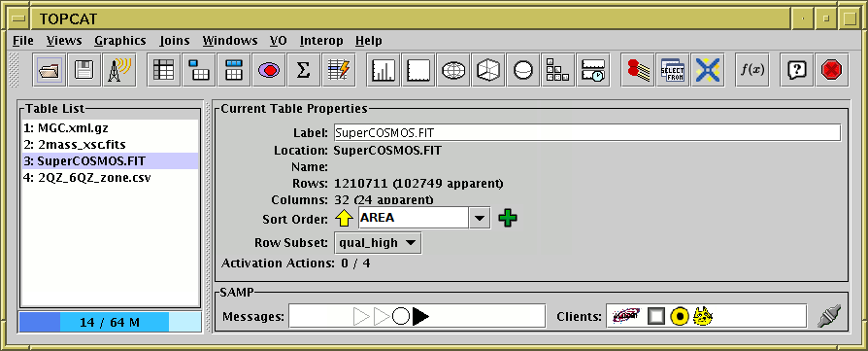The width and height of the screenshot is (868, 351).
Task: Select table 4: 2QZ_6QZ_zone.csv
Action: 110,178
